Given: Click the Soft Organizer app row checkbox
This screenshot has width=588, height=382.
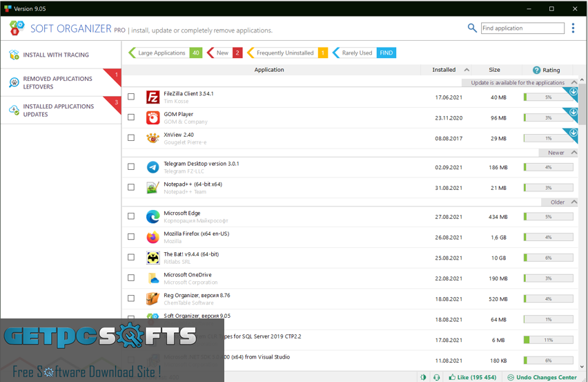Looking at the screenshot, I should [x=131, y=318].
